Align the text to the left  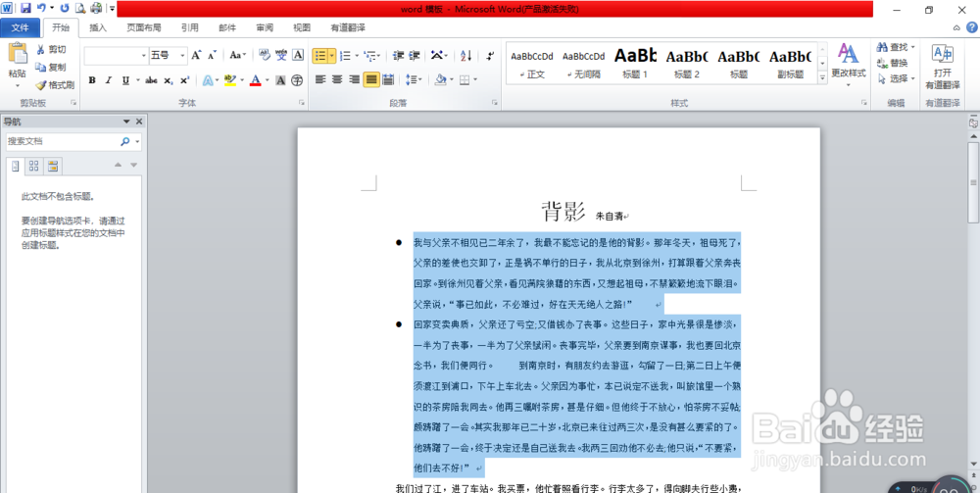pos(320,79)
